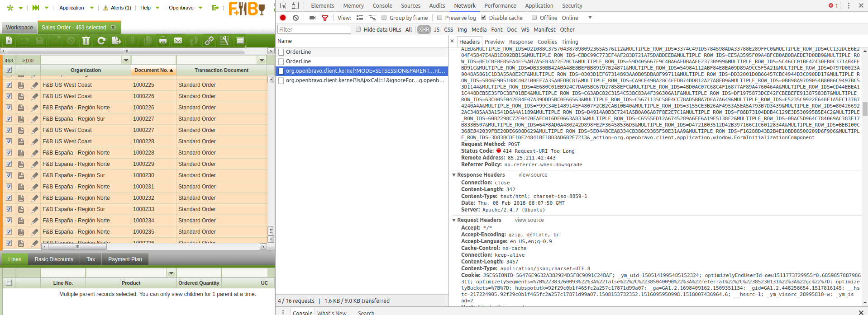Screen dimensions: 868x315
Task: Refresh the Sales Order grid
Action: tap(101, 41)
